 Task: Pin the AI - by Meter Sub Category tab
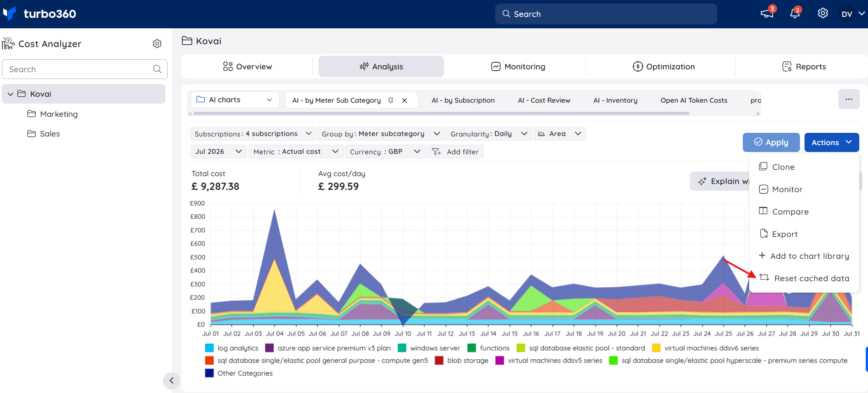[391, 100]
